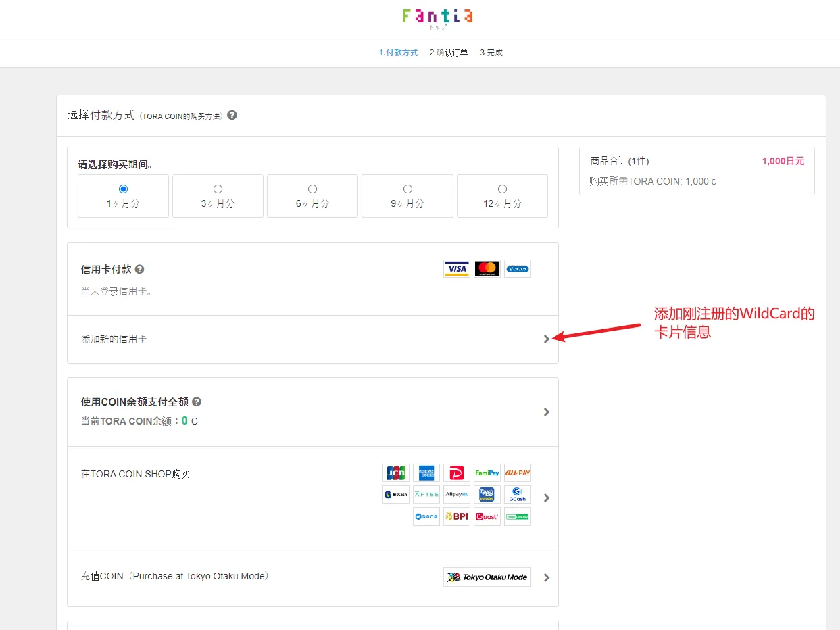Click the DANA logo

426,516
